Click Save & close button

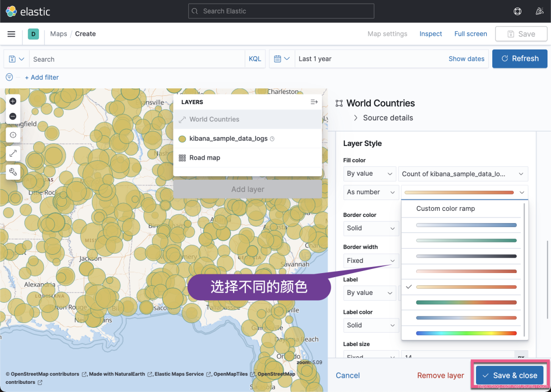(x=510, y=376)
